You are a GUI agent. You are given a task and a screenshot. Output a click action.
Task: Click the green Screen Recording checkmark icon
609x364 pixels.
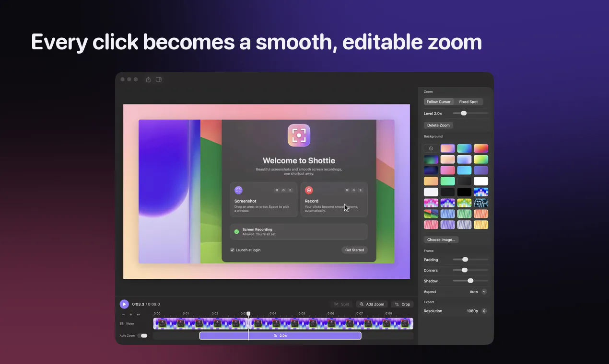(236, 232)
